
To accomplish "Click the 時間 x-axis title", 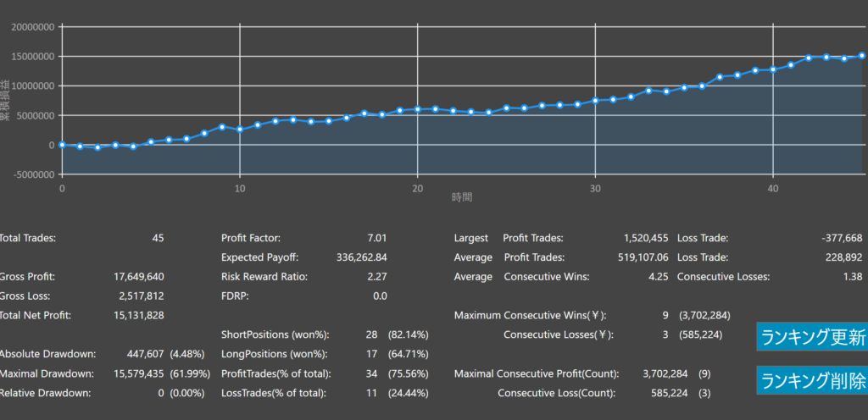I will pyautogui.click(x=462, y=196).
